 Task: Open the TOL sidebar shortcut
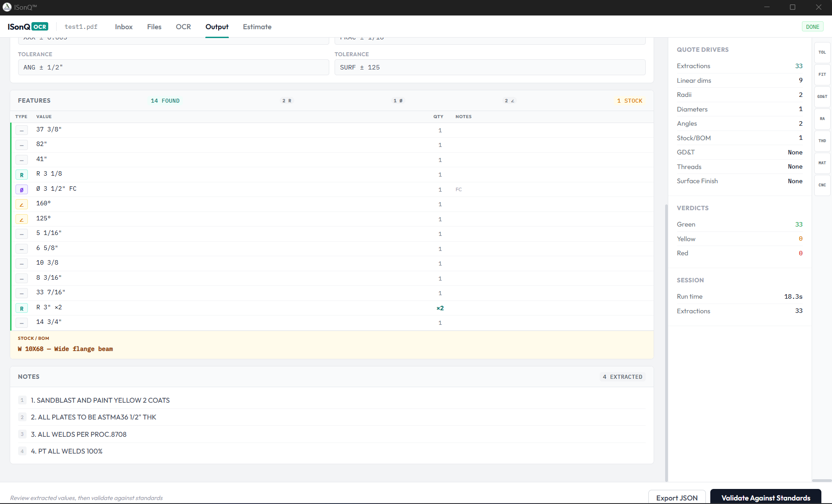pos(822,52)
